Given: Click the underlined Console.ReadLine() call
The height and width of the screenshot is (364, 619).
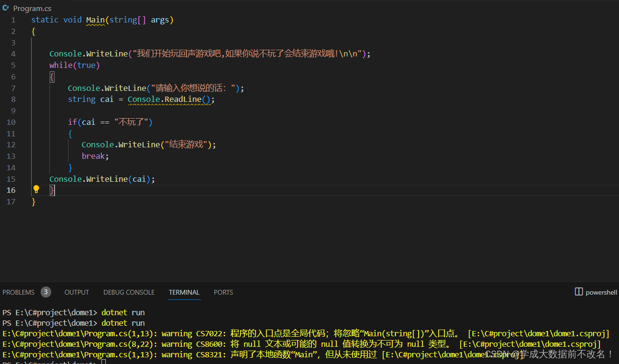Looking at the screenshot, I should [x=170, y=99].
